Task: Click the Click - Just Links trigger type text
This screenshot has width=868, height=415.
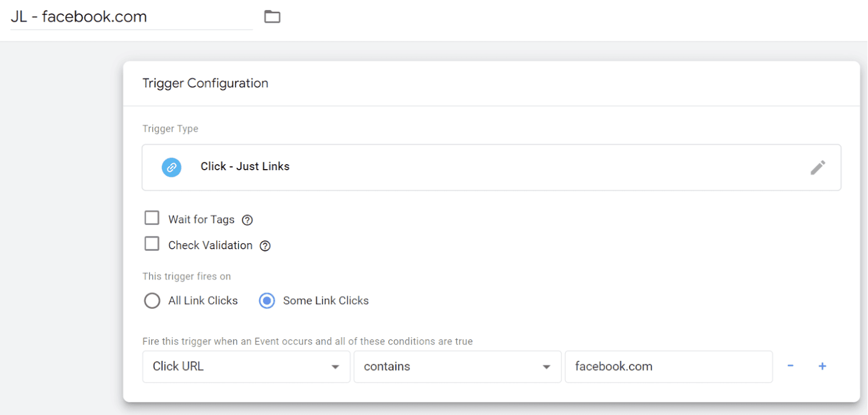Action: click(245, 166)
